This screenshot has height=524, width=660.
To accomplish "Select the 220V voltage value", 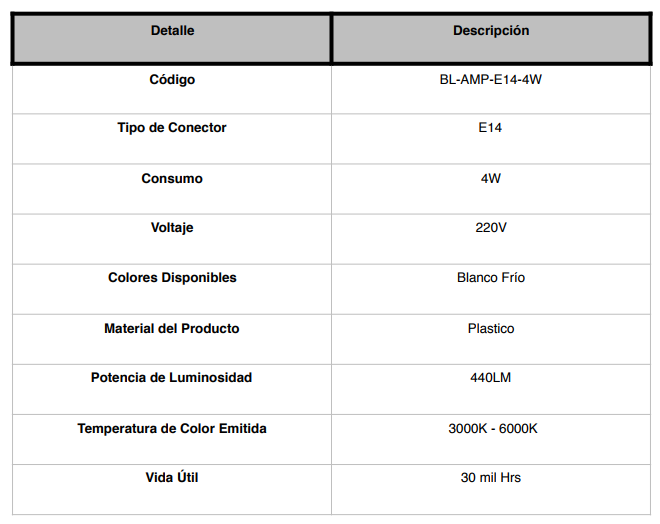I will tap(491, 228).
